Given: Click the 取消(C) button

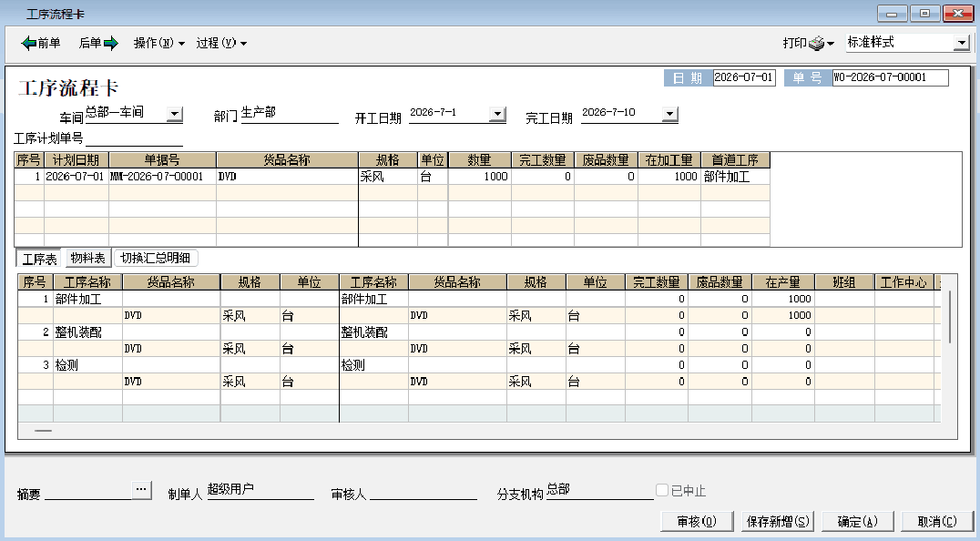Looking at the screenshot, I should pyautogui.click(x=937, y=521).
